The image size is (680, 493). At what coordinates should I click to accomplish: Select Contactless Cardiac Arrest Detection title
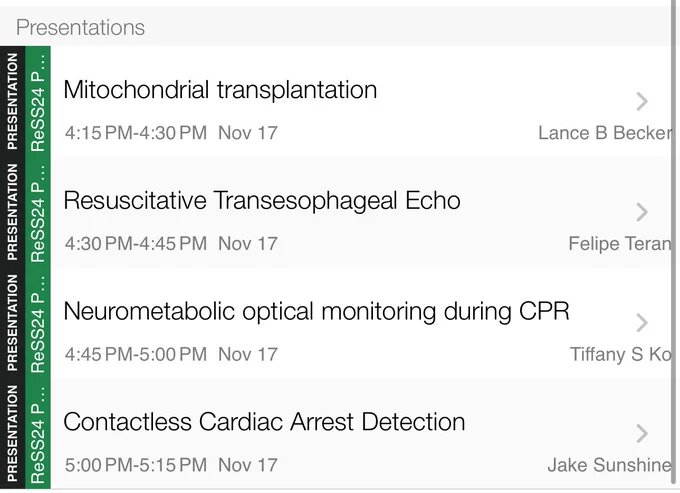pos(264,422)
